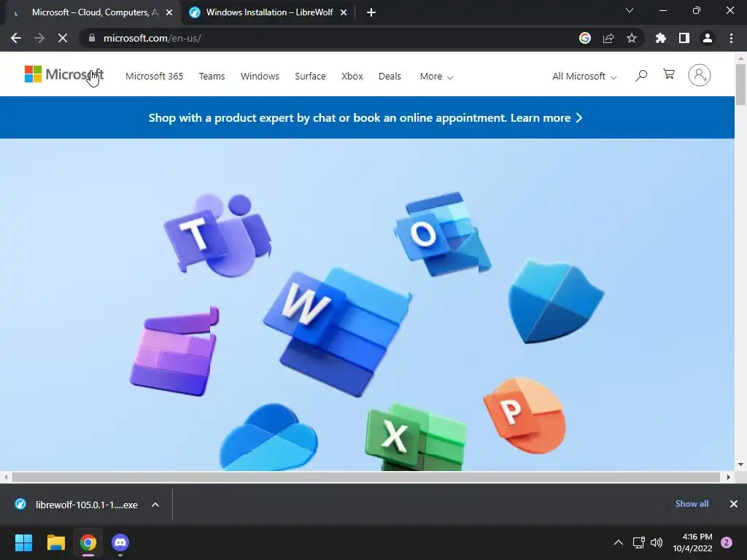Screen dimensions: 747x560
Task: Click the scroll right arrow of horizontal scrollbar
Action: point(729,477)
